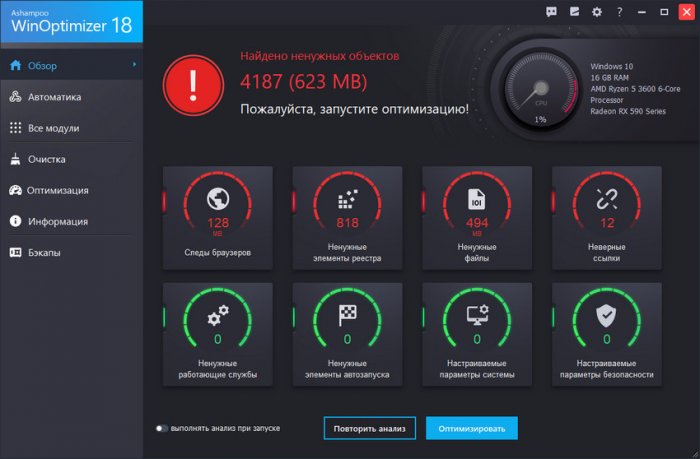Viewport: 700px width, 459px height.
Task: Click the Windows 10 system info line
Action: [x=612, y=67]
